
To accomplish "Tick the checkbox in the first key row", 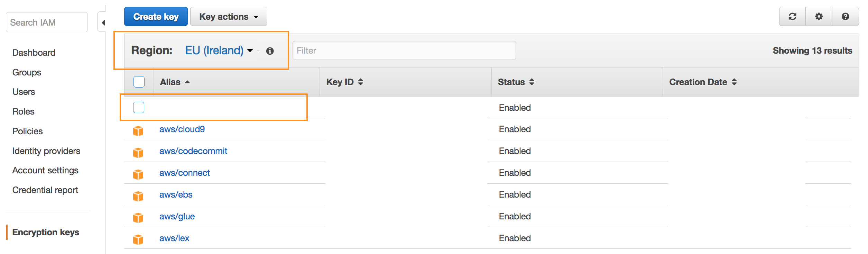I will 139,107.
